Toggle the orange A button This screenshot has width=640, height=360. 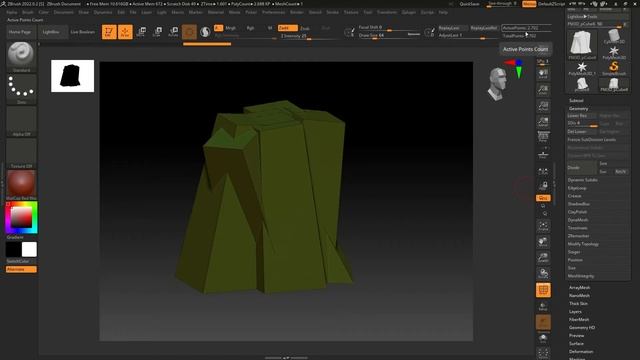click(x=218, y=28)
